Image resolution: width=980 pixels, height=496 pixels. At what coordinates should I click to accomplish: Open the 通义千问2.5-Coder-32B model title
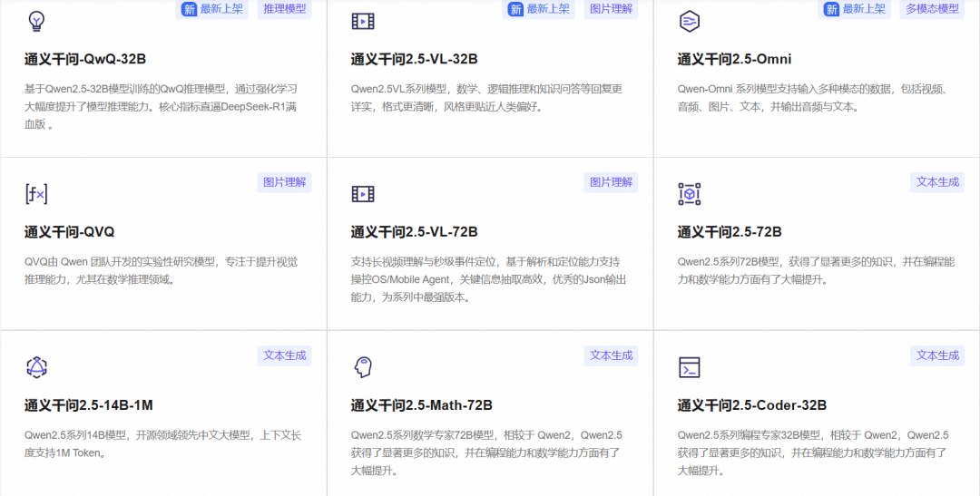[751, 405]
